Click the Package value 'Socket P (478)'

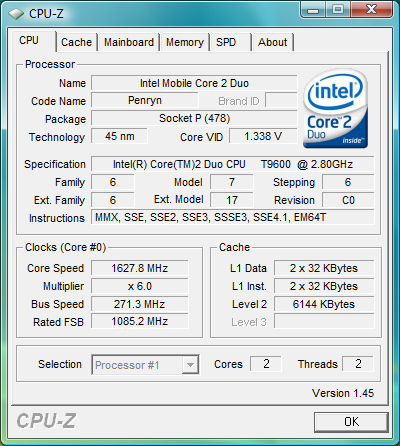click(x=194, y=118)
